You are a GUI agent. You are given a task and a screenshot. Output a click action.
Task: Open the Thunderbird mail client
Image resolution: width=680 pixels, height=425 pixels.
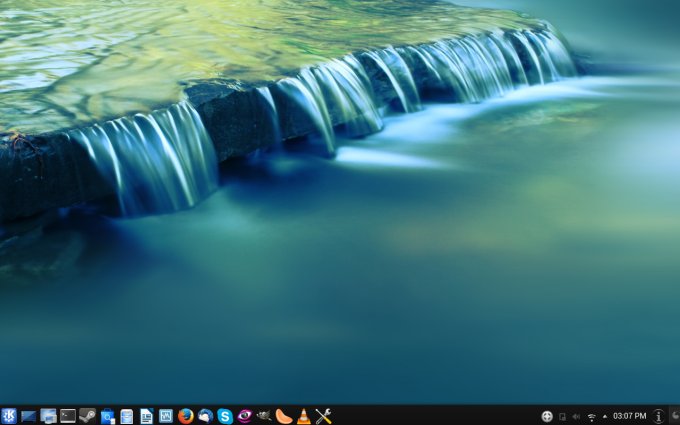(x=205, y=416)
